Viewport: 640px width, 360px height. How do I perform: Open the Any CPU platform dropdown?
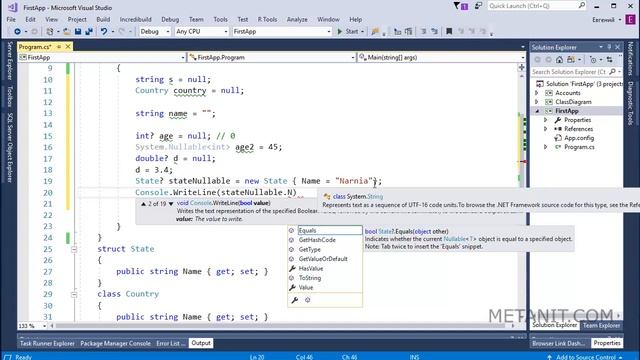click(x=201, y=31)
